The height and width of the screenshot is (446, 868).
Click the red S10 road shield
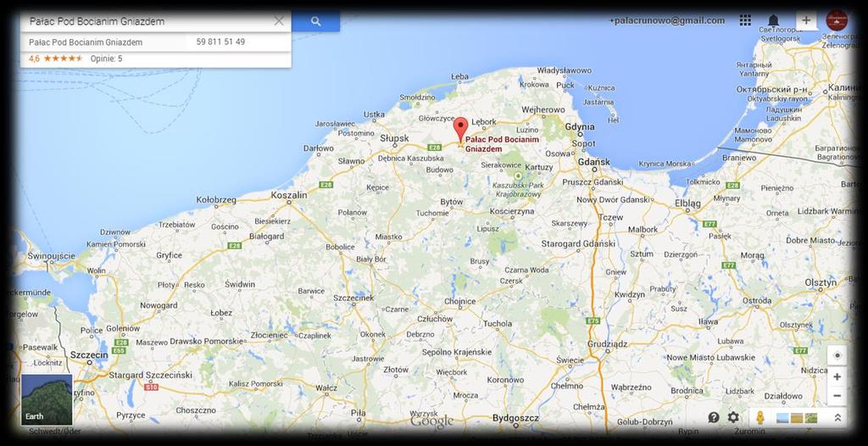click(x=151, y=387)
